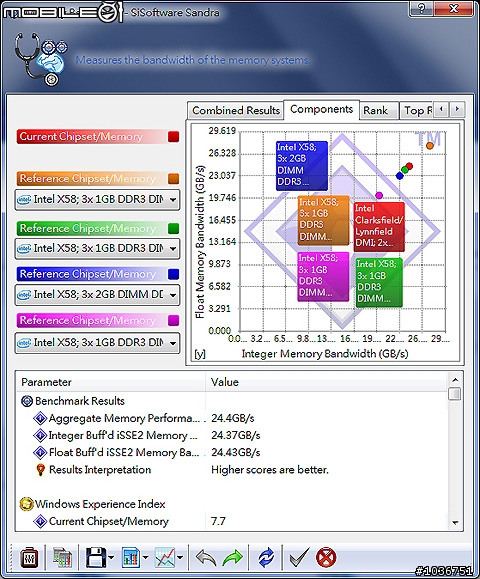The height and width of the screenshot is (579, 480).
Task: Open dropdown arrow next to save icon
Action: pos(111,558)
